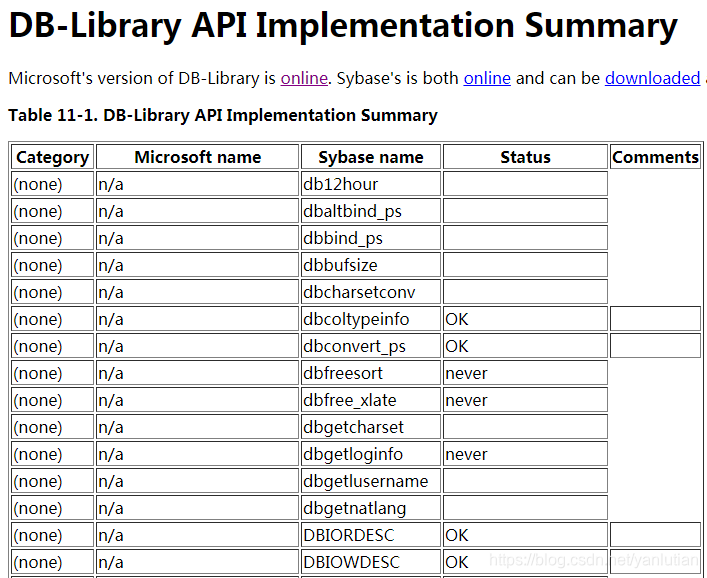Click the "Comments" column header

tap(655, 157)
